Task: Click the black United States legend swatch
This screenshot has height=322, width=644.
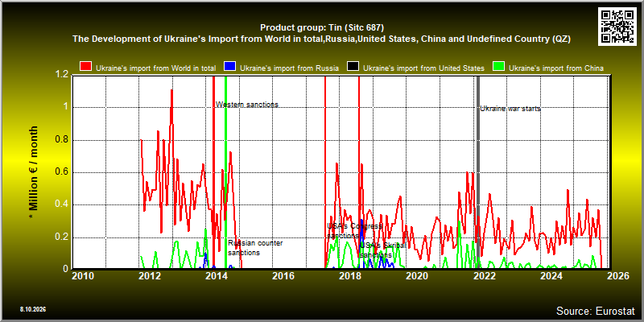Action: 353,68
